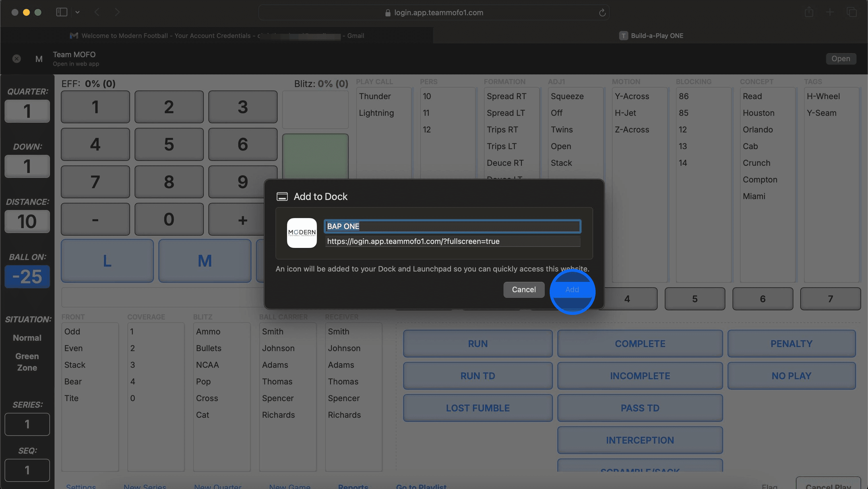
Task: Click the PASS TD button
Action: (640, 408)
